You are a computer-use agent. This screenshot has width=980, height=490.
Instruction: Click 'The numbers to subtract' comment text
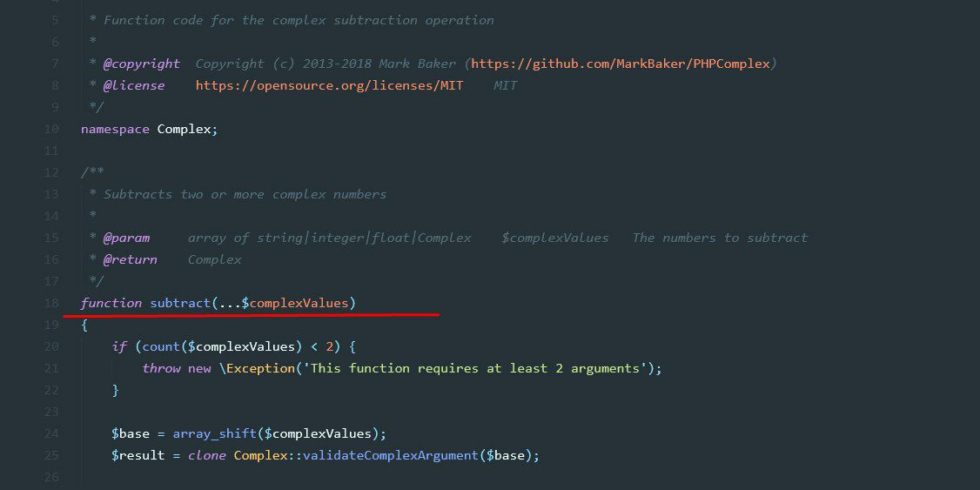720,238
